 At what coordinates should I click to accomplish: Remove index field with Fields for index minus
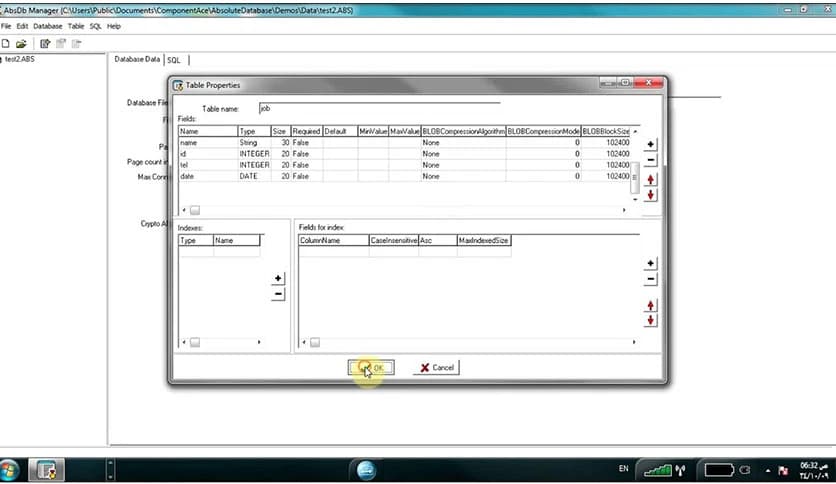click(x=650, y=279)
